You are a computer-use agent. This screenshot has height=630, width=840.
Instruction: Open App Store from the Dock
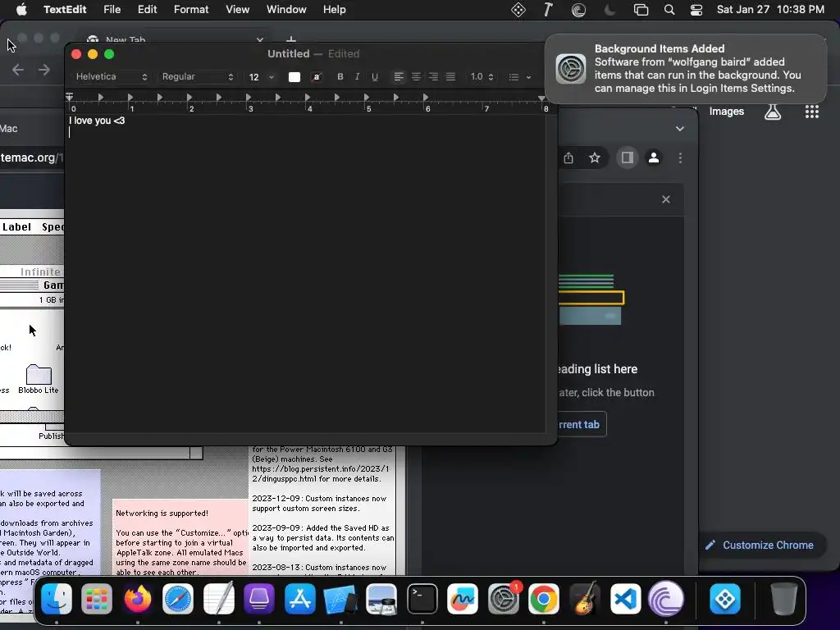[x=300, y=598]
